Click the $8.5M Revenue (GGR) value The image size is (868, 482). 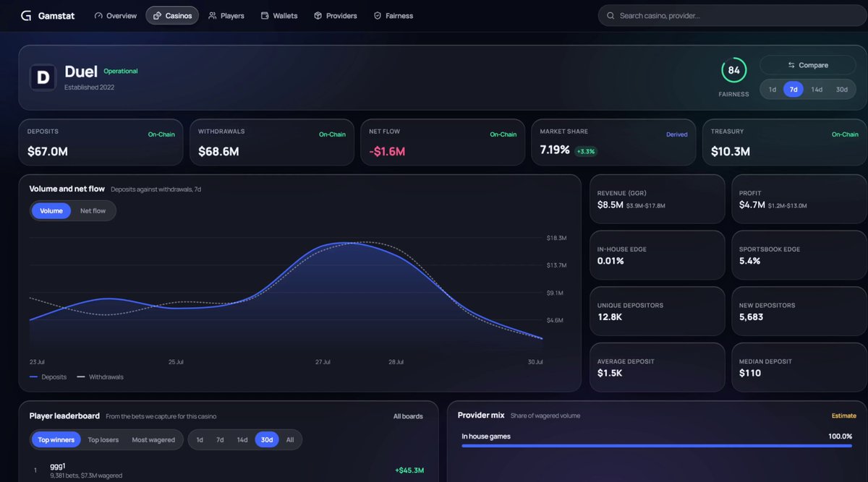(x=610, y=205)
